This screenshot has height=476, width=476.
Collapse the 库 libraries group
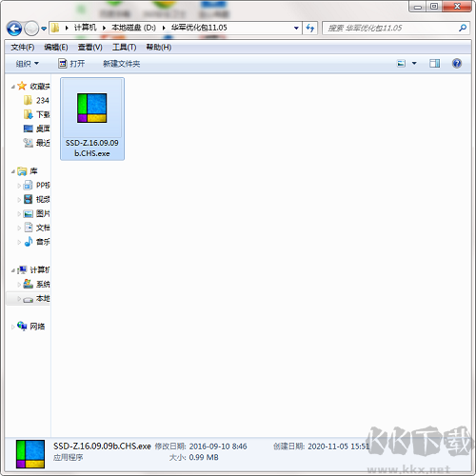(x=13, y=171)
